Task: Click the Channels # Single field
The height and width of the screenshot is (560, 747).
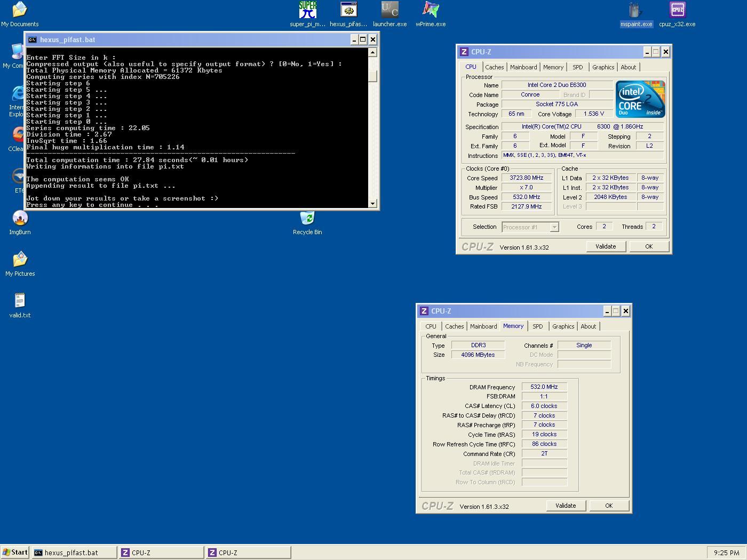Action: pos(584,346)
